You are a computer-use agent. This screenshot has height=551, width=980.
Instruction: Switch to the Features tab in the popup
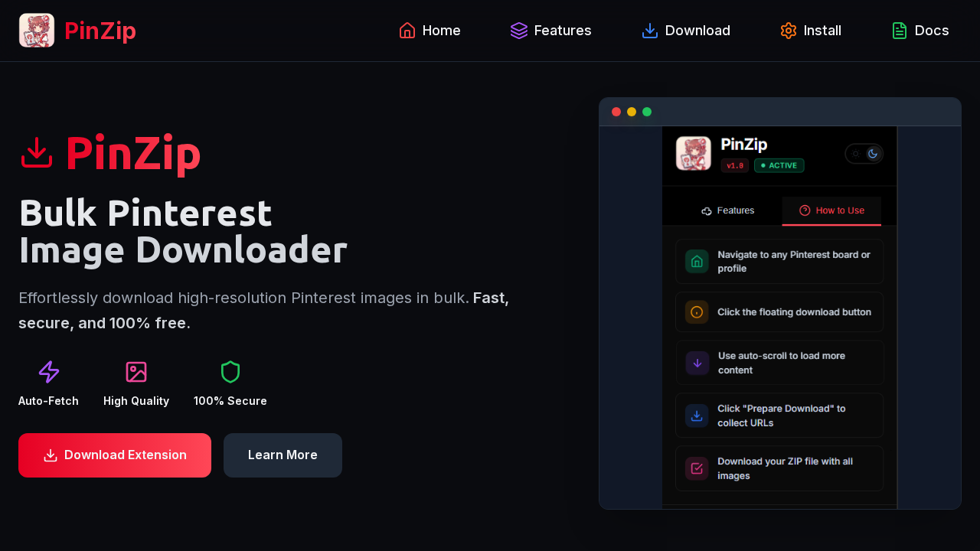pos(728,210)
